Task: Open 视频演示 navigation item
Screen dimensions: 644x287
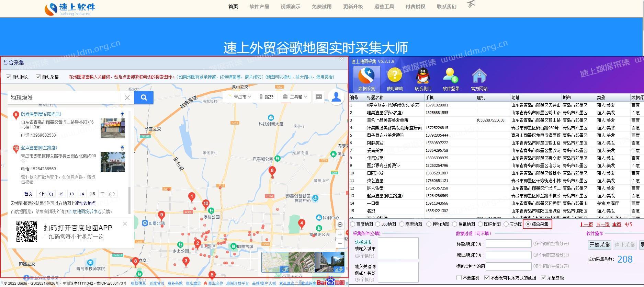Action: (x=290, y=7)
